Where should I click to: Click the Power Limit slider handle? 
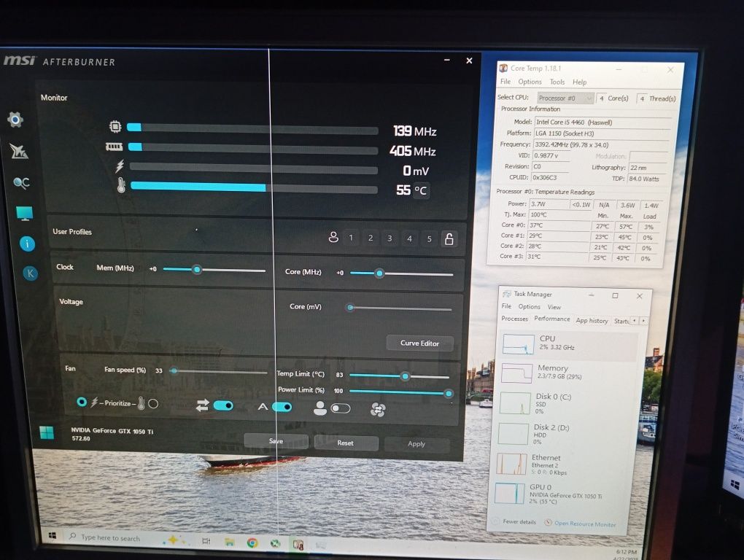(x=449, y=393)
